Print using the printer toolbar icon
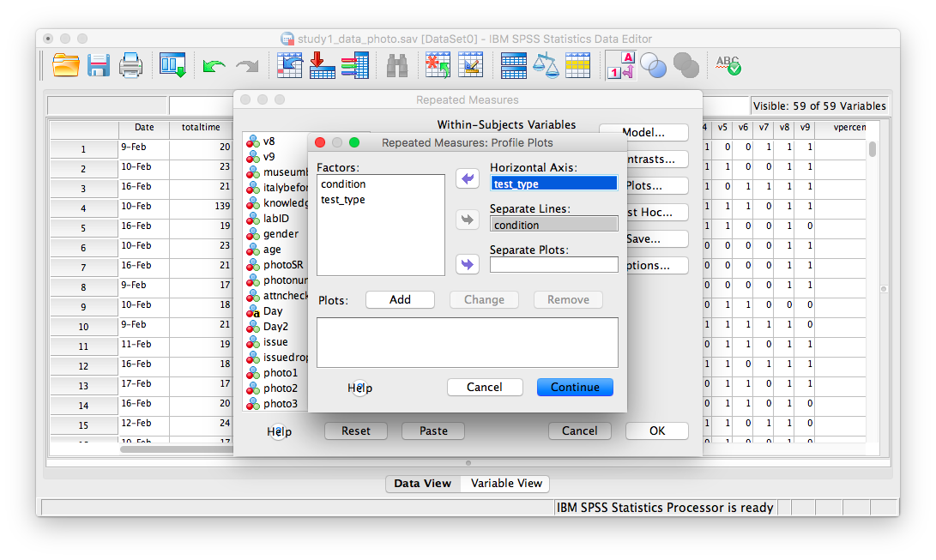This screenshot has width=936, height=560. 130,65
